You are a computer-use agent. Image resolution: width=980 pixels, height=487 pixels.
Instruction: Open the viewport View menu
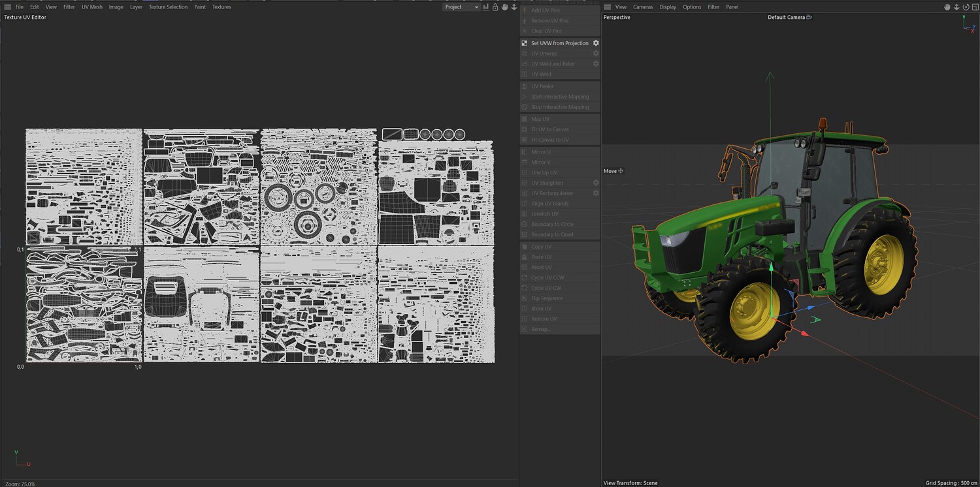point(621,7)
